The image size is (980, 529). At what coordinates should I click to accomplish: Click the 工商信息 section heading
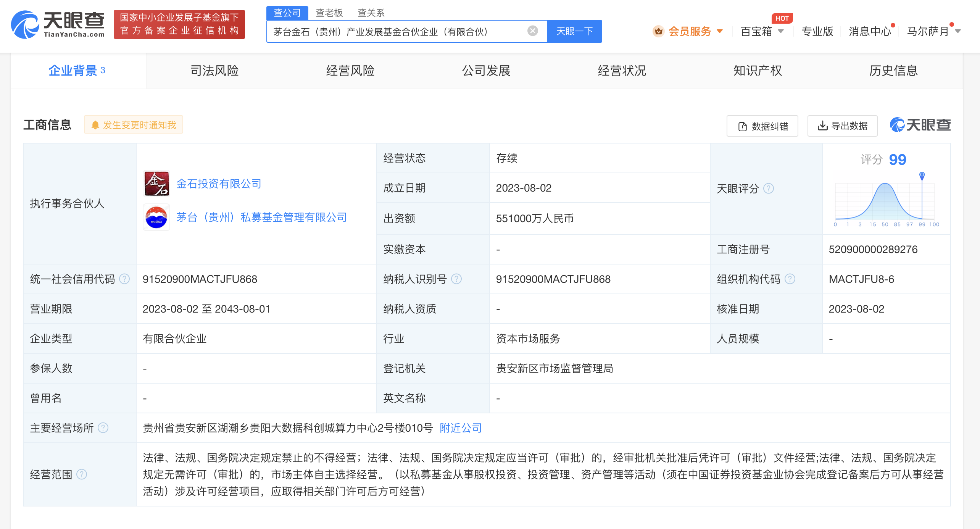point(47,125)
